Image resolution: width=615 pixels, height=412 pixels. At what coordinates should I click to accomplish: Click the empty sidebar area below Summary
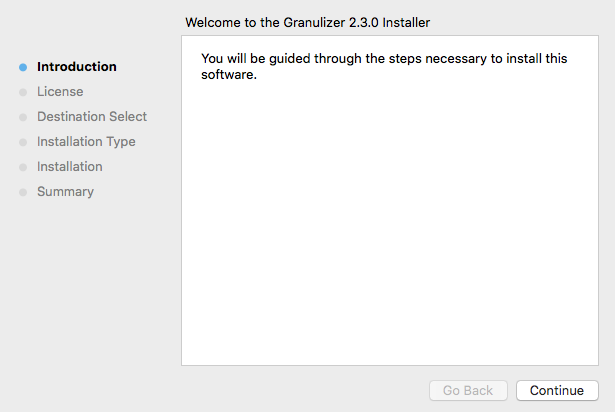coord(85,290)
